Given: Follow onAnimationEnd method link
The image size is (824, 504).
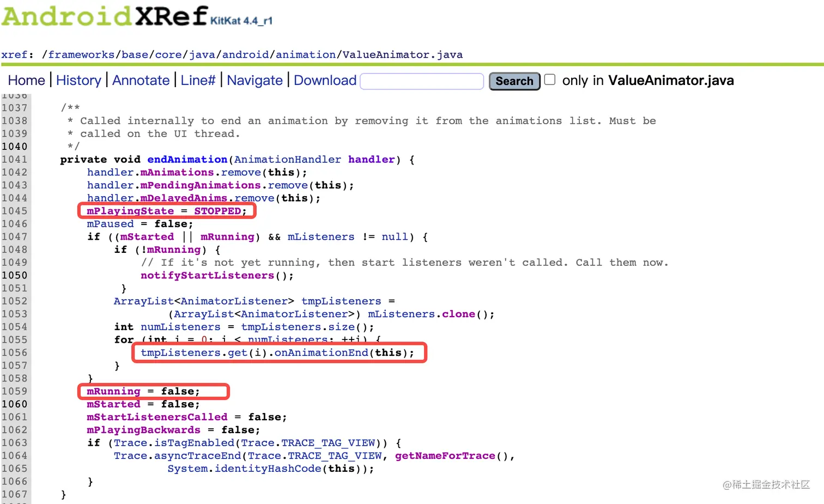Looking at the screenshot, I should click(x=321, y=353).
